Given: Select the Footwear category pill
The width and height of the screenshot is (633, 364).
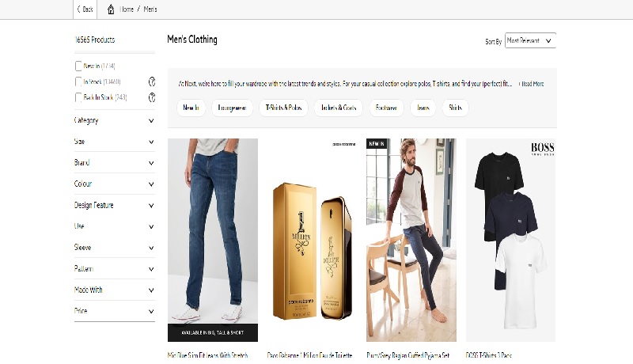Looking at the screenshot, I should pos(386,108).
